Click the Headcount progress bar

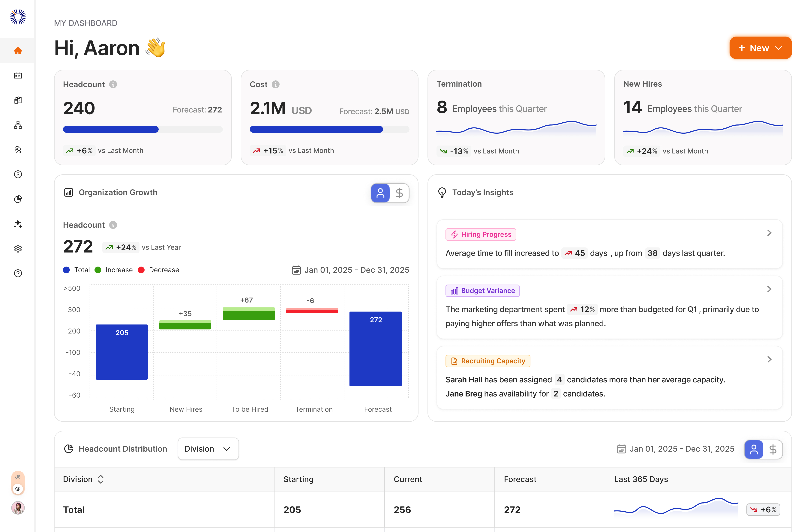click(143, 129)
